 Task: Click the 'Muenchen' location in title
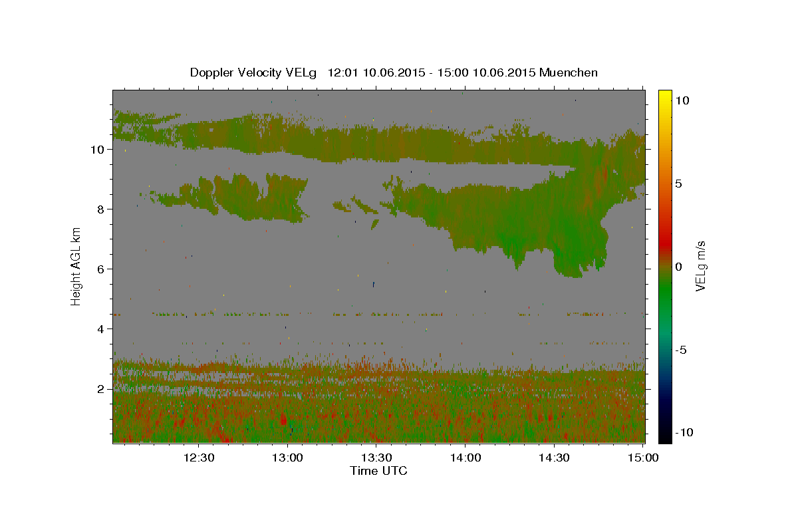[x=569, y=72]
